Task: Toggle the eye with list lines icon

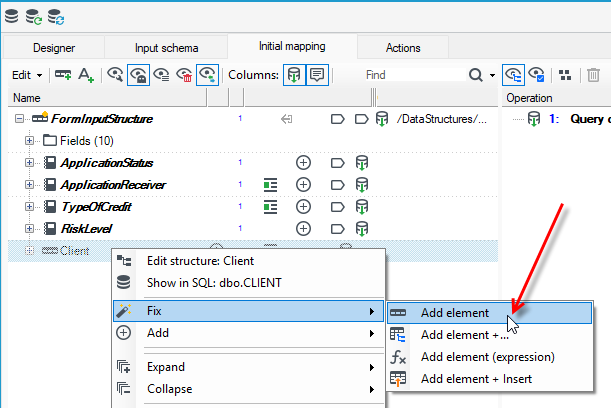Action: (161, 75)
